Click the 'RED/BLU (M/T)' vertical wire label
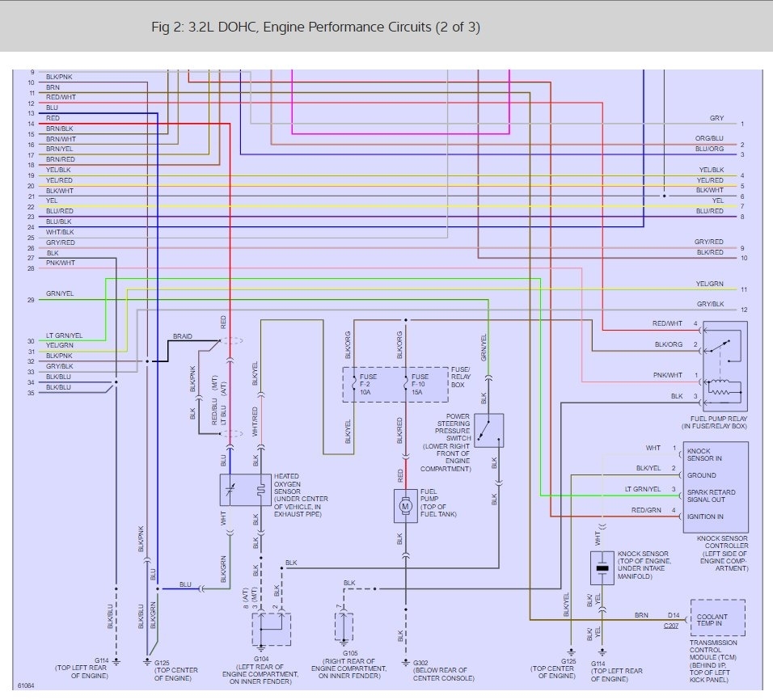This screenshot has height=700, width=773. click(214, 400)
